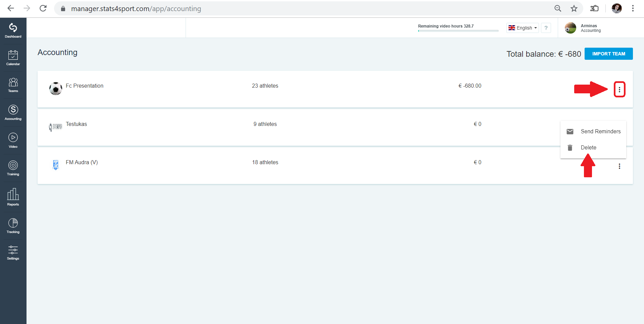Click the site lock icon in address bar

pos(63,8)
